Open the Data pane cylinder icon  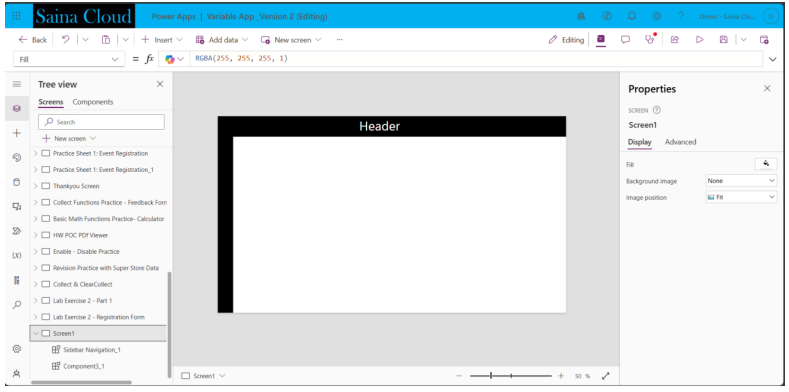(17, 182)
